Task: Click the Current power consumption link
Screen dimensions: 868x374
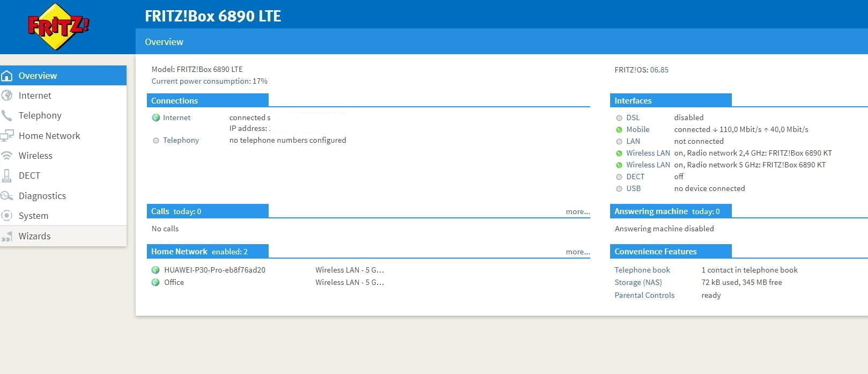Action: [x=201, y=81]
